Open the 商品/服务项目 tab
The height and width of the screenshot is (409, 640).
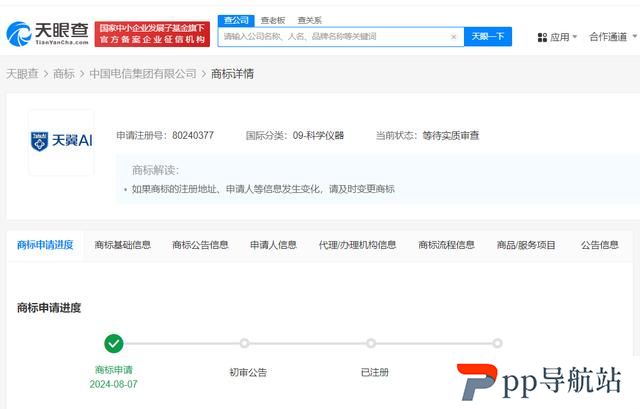click(x=526, y=245)
